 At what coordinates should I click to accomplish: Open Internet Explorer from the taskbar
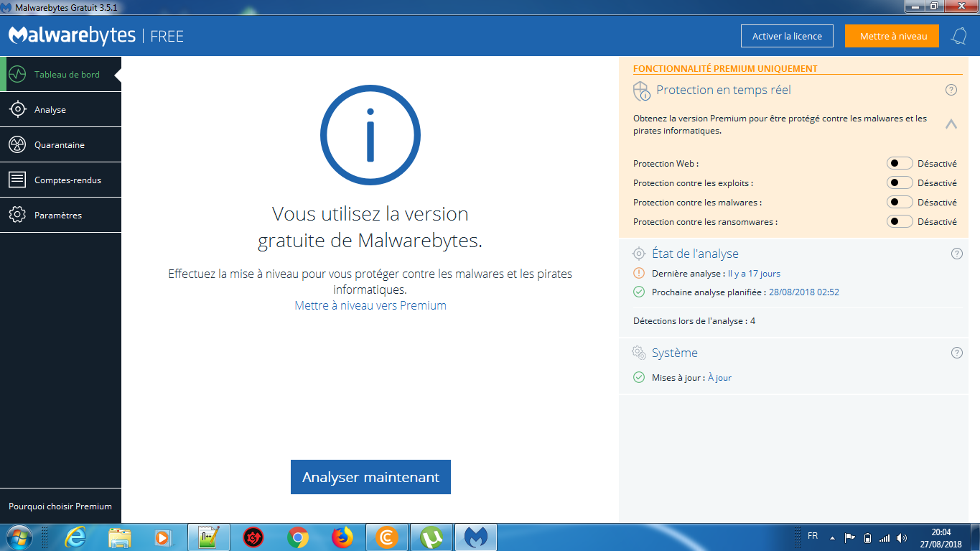point(75,537)
